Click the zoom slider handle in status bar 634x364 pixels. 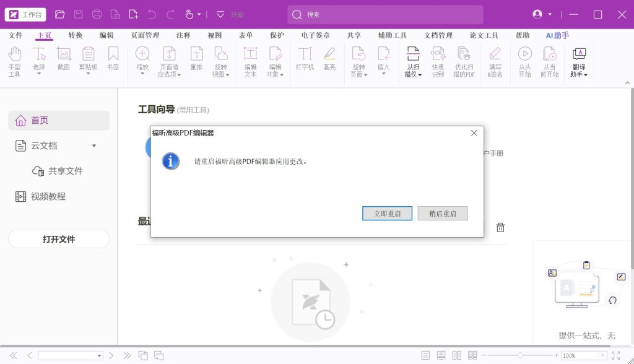(x=520, y=355)
